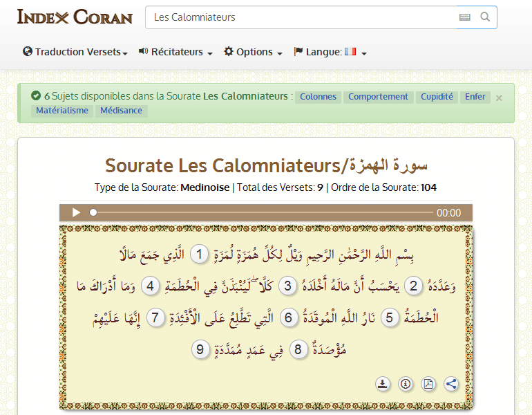Focus the Les Calomniateurs search field
The image size is (532, 415).
pos(297,17)
